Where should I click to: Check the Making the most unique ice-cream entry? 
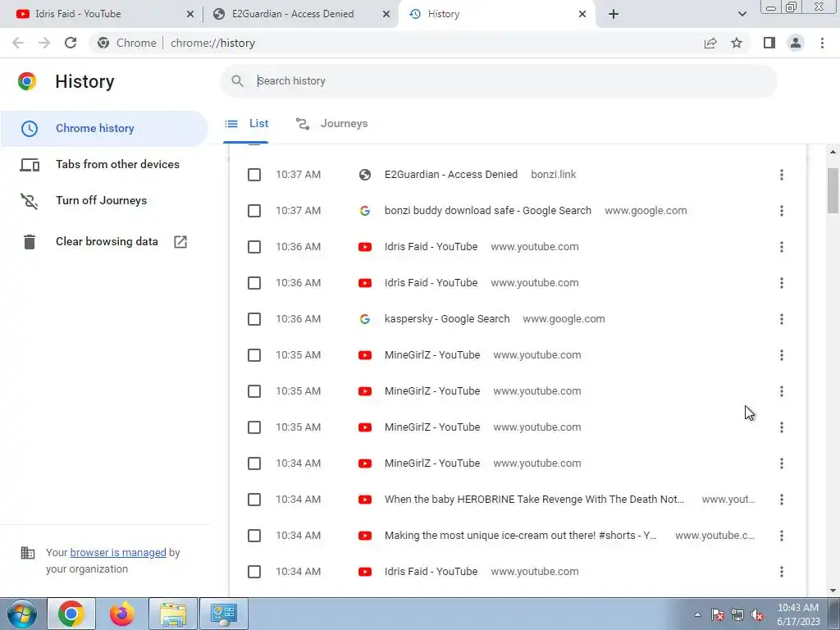(254, 535)
